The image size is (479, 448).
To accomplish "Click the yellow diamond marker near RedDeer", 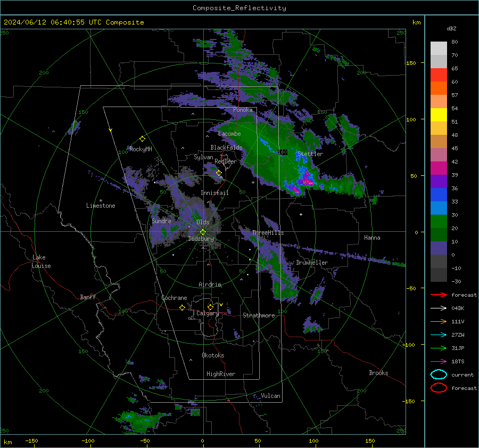I will pos(219,173).
